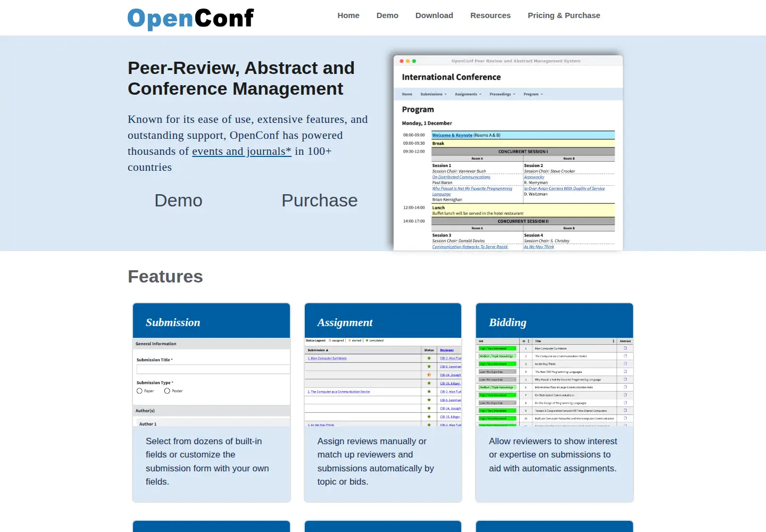Open the Resources navigation item
Image resolution: width=766 pixels, height=532 pixels.
point(490,15)
